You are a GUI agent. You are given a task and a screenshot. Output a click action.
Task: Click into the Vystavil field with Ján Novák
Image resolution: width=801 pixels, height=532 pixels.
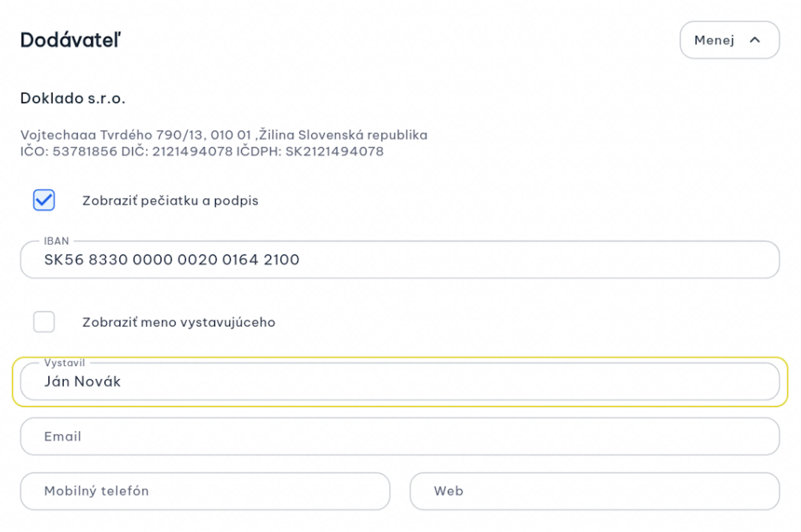click(400, 382)
